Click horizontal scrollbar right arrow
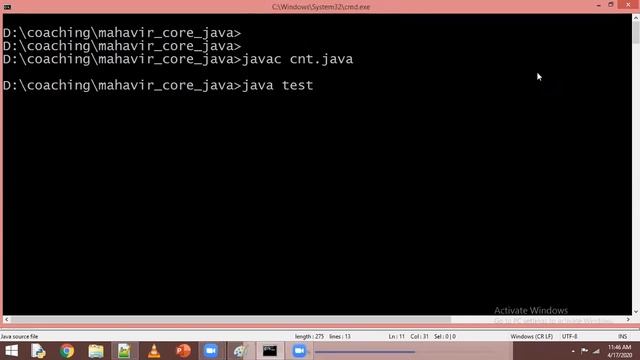 [629, 320]
